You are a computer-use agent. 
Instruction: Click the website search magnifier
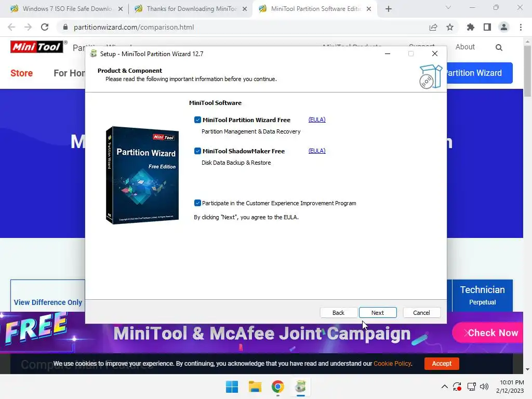(499, 47)
